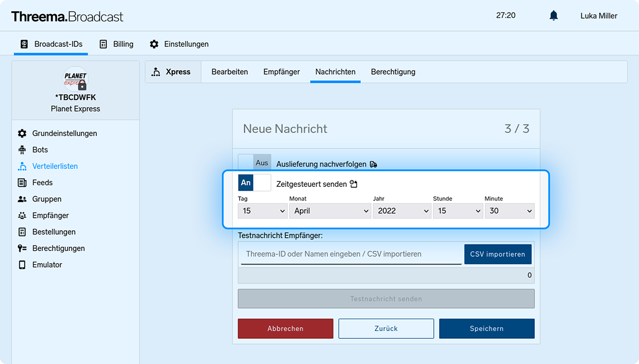639x364 pixels.
Task: Open the Luka Miller user menu
Action: point(599,16)
